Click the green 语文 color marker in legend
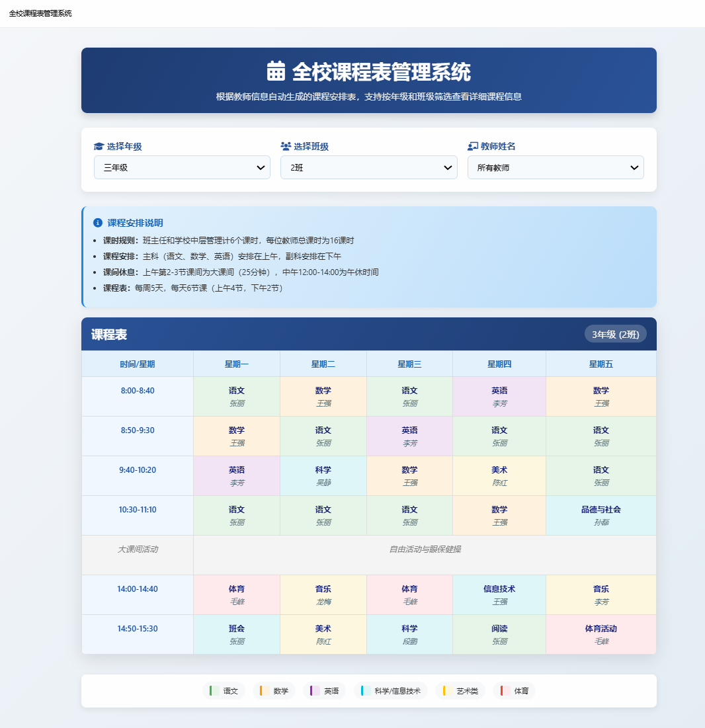This screenshot has width=705, height=728. coord(213,690)
